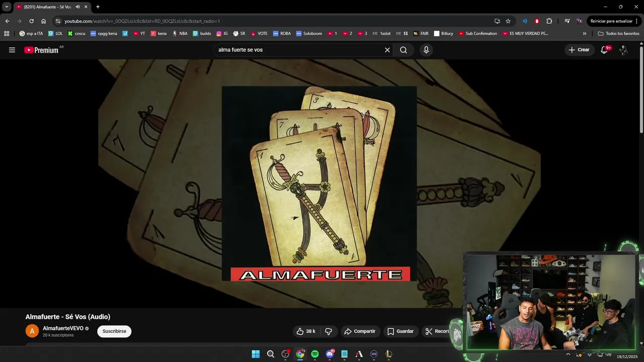Image resolution: width=644 pixels, height=362 pixels.
Task: Click the page's vertical scrollbar
Action: 641,88
